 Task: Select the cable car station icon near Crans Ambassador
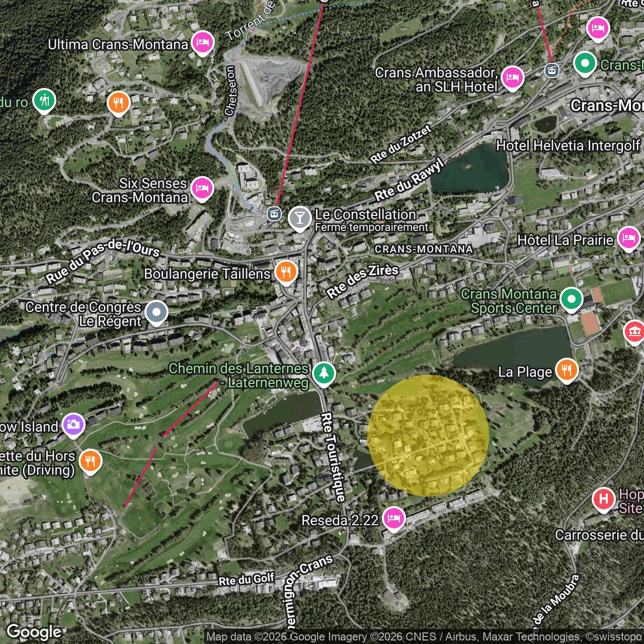552,70
